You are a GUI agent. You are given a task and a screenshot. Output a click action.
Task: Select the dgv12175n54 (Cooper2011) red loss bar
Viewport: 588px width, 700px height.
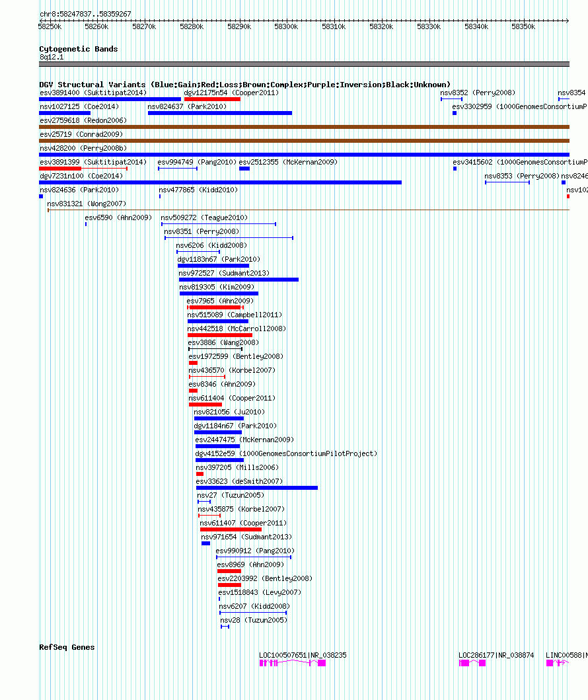click(212, 99)
